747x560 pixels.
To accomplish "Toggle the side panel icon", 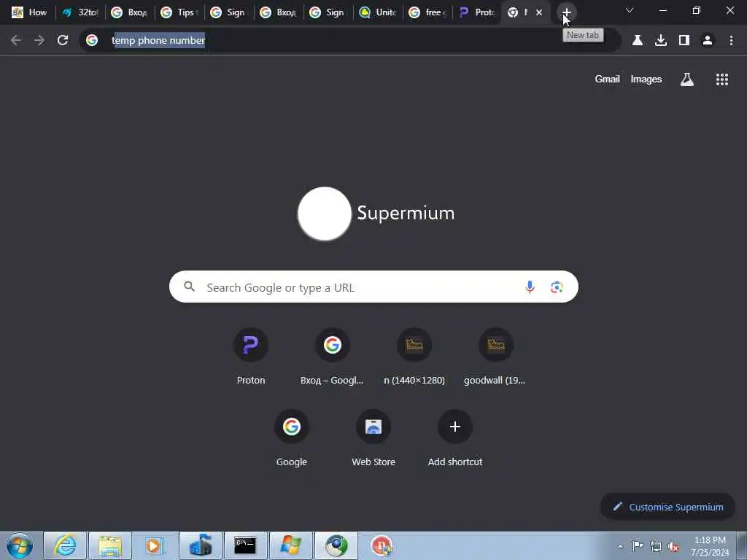I will point(684,41).
